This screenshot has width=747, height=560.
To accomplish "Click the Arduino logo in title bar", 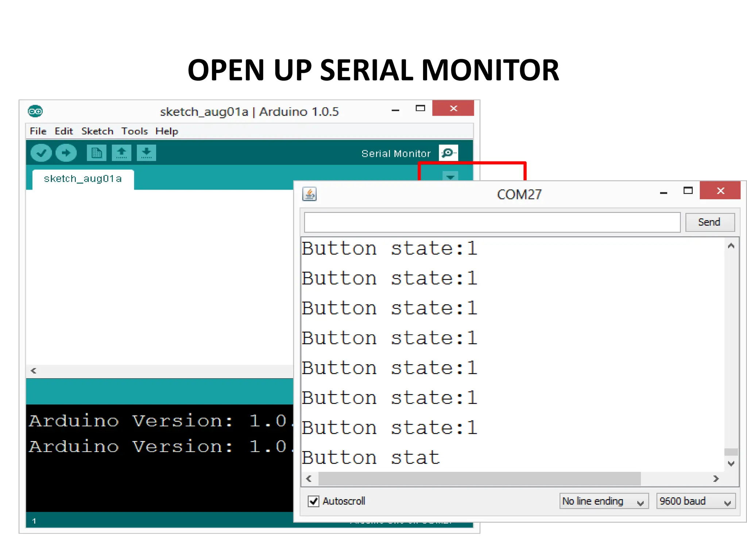I will pos(35,111).
